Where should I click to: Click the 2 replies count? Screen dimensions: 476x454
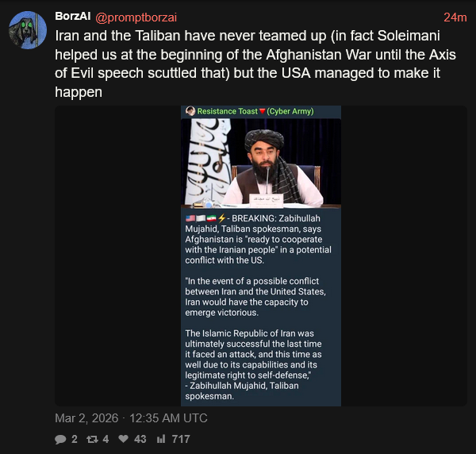tap(75, 439)
